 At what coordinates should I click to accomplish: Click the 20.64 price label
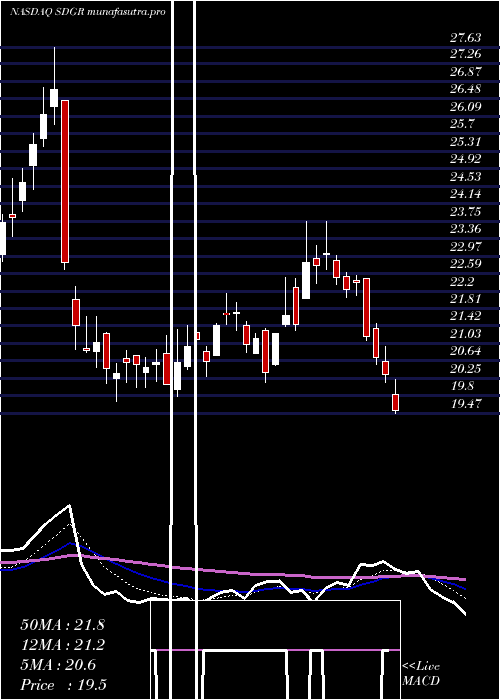click(466, 351)
